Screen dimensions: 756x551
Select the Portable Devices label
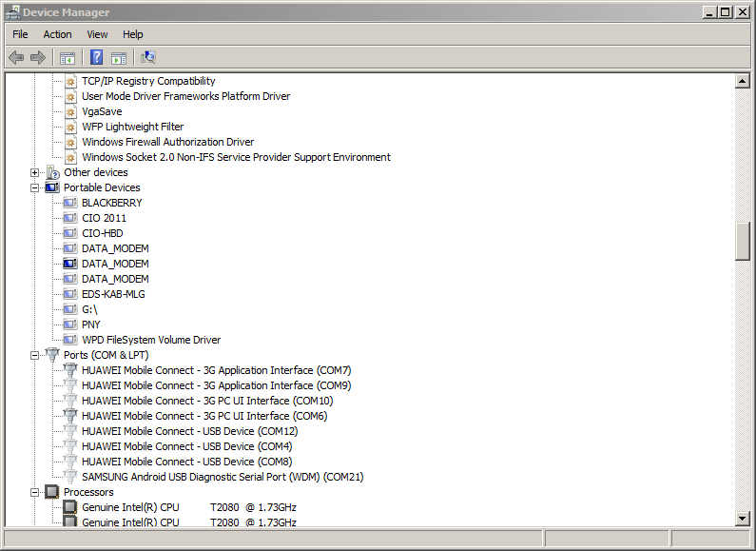102,187
